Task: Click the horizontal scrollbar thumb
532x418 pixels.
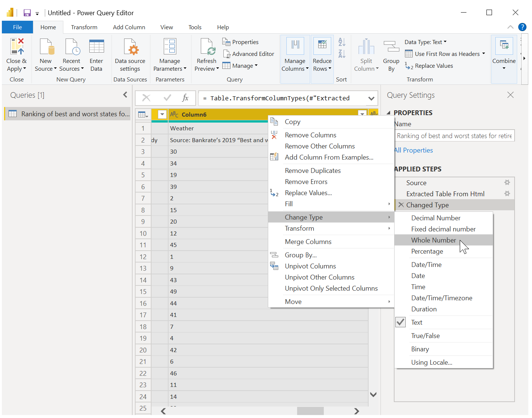Action: pos(310,411)
